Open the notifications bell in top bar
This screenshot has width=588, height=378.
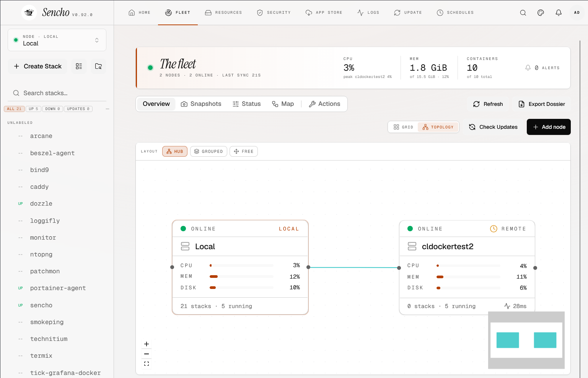[559, 13]
